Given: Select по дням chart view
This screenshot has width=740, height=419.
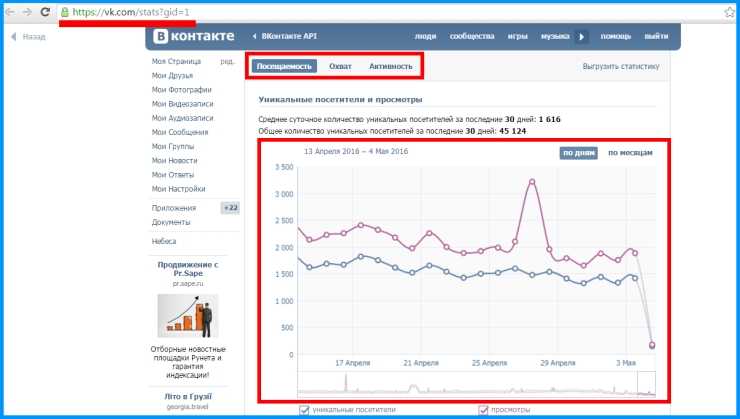Looking at the screenshot, I should (x=579, y=152).
